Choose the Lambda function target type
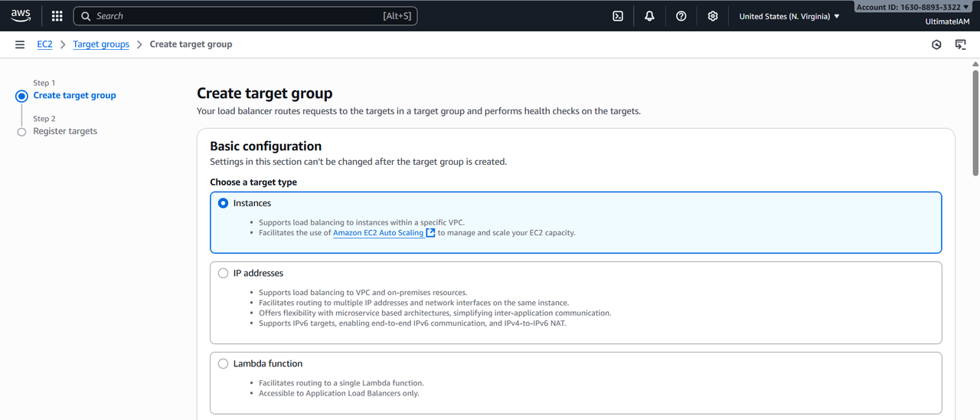 point(224,363)
